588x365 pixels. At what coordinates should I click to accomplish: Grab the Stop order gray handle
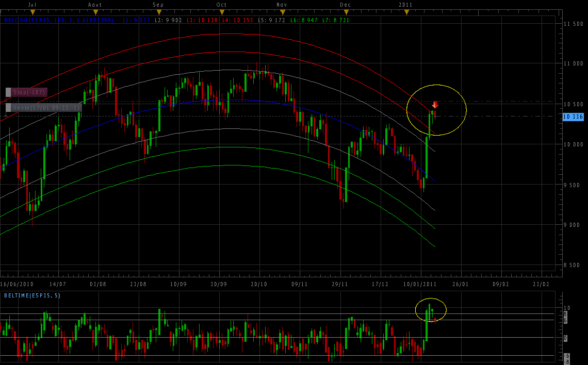8,92
